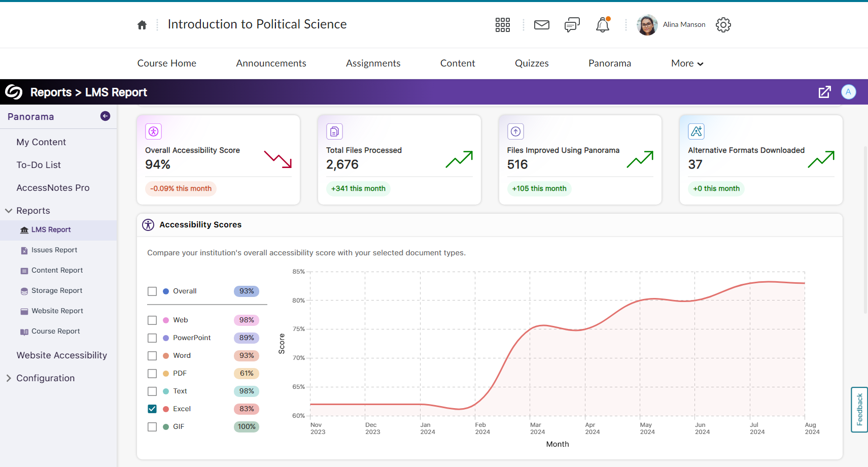Open the apps grid waffle icon
Screen dimensions: 868x467
(x=502, y=25)
